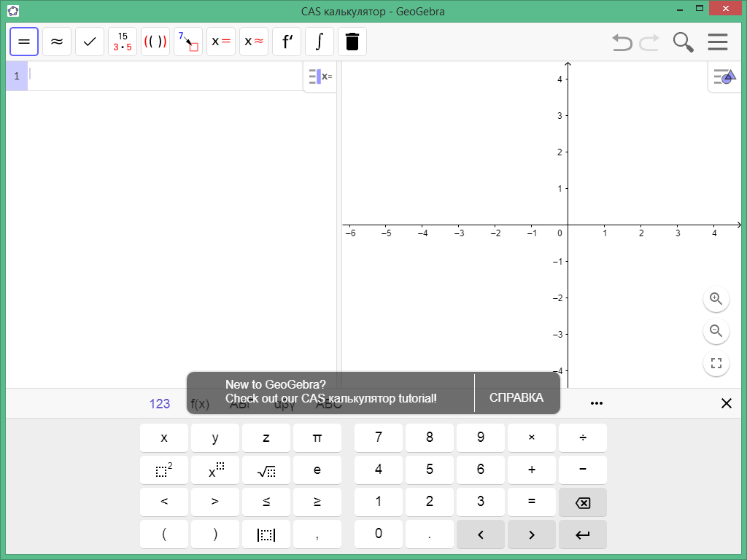Open the CAS row input options dropdown

[319, 76]
